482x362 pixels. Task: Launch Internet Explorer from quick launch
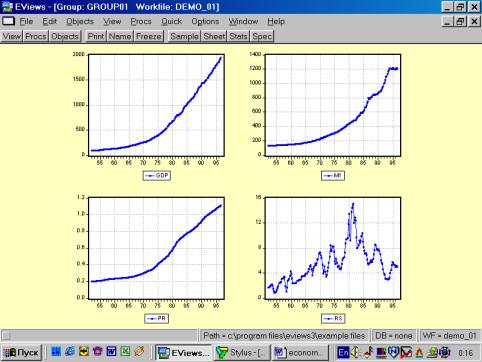point(70,351)
